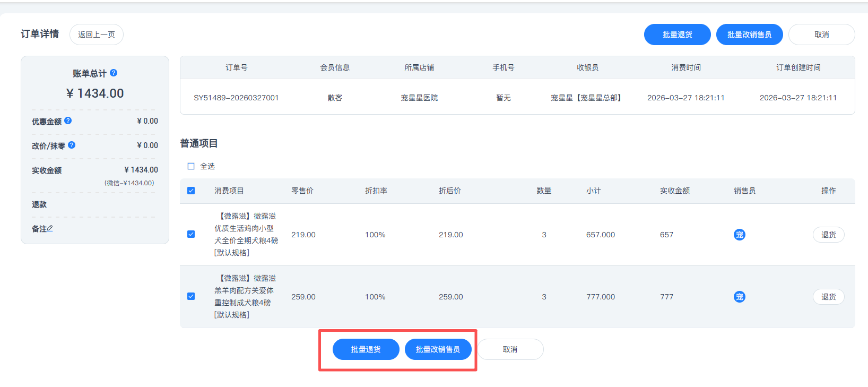This screenshot has height=387, width=868.
Task: Click the help icon beside 账单总计
Action: pos(114,73)
